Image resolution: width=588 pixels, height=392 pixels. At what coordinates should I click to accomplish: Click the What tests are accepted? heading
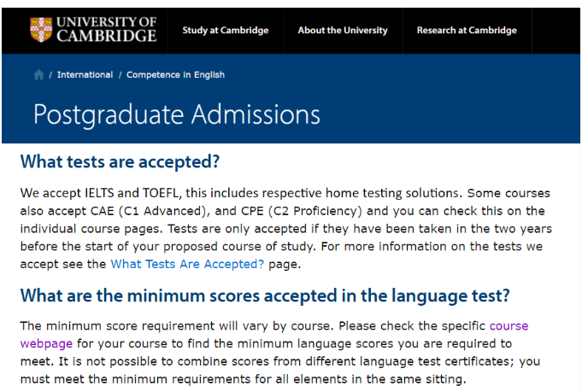pyautogui.click(x=120, y=162)
